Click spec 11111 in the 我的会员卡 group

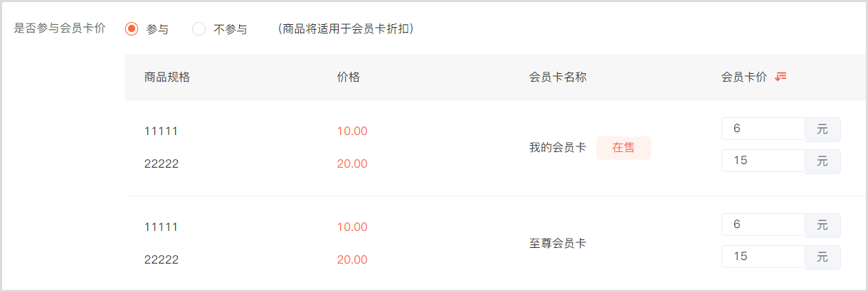(161, 131)
